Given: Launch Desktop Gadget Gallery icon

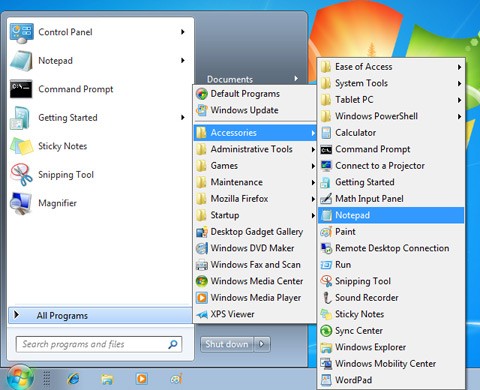Looking at the screenshot, I should click(x=202, y=232).
